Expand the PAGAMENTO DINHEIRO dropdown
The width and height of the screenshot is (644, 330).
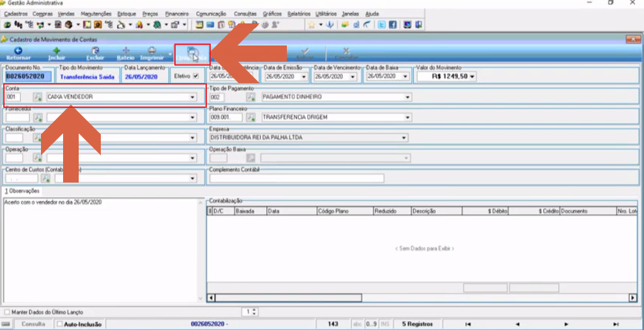click(x=407, y=97)
